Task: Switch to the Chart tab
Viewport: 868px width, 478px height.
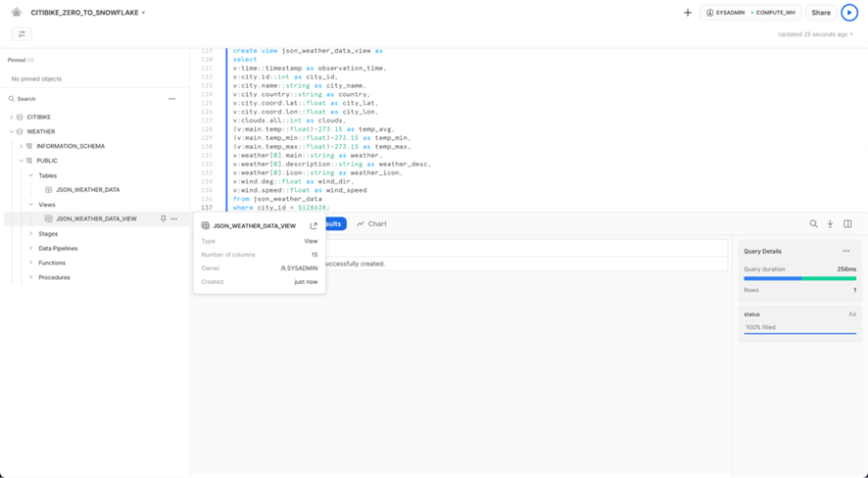Action: tap(371, 224)
